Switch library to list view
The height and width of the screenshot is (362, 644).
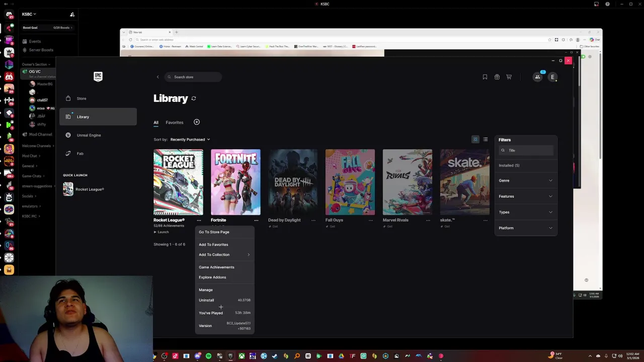(x=486, y=140)
